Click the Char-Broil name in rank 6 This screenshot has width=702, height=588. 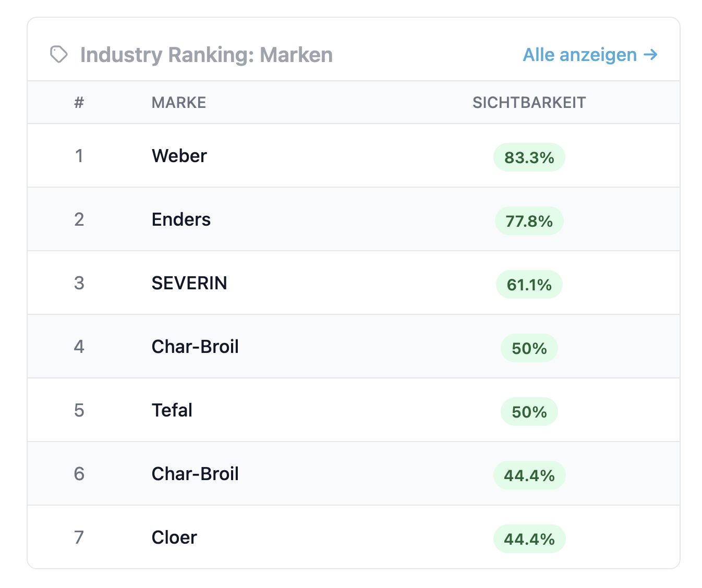[195, 474]
